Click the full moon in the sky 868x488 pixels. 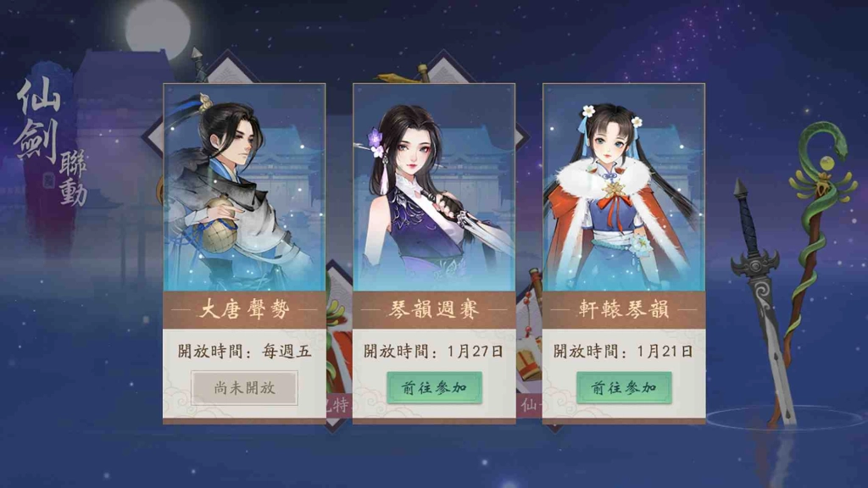click(x=158, y=28)
